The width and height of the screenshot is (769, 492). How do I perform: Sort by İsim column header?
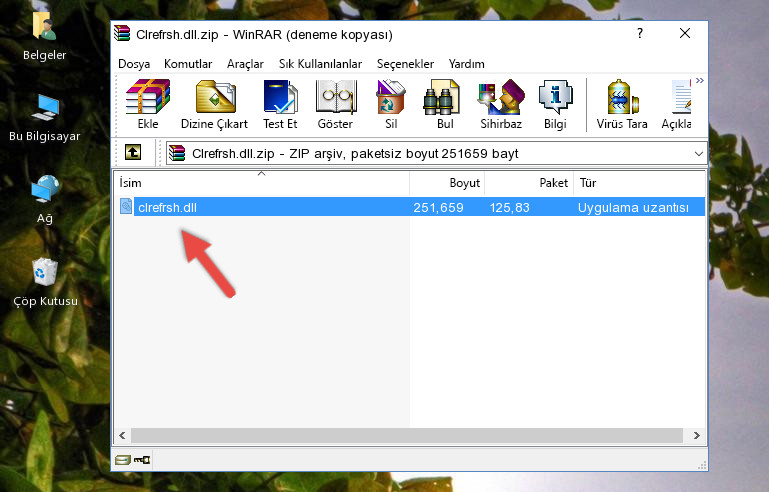click(262, 183)
